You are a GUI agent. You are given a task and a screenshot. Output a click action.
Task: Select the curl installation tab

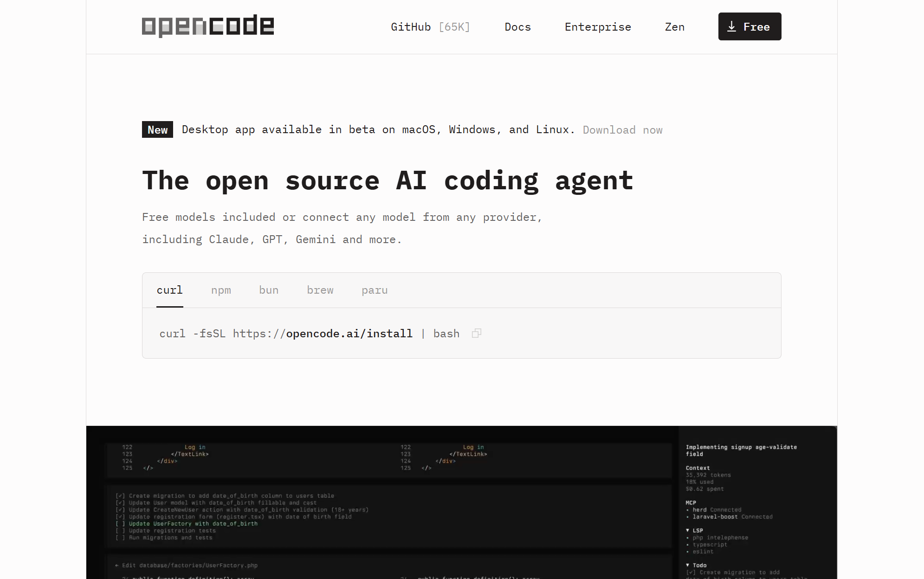pyautogui.click(x=169, y=290)
